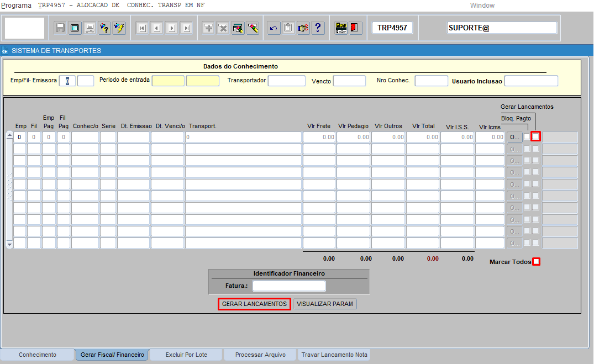594x364 pixels.
Task: Click the clear field eraser icon
Action: tap(253, 28)
